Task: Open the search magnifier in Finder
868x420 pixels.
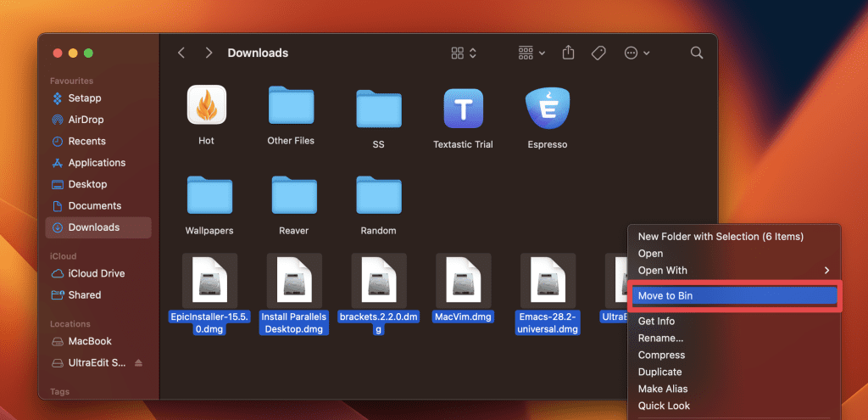Action: [x=697, y=53]
